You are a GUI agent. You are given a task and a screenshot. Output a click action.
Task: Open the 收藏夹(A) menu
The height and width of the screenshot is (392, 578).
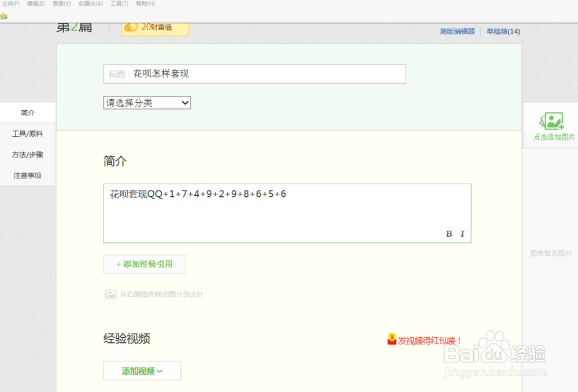(x=90, y=3)
